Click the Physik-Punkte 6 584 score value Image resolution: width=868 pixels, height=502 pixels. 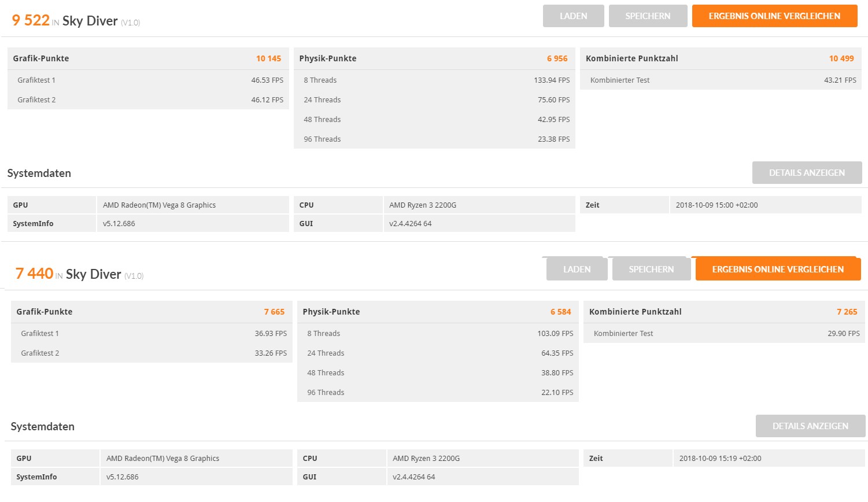[560, 312]
